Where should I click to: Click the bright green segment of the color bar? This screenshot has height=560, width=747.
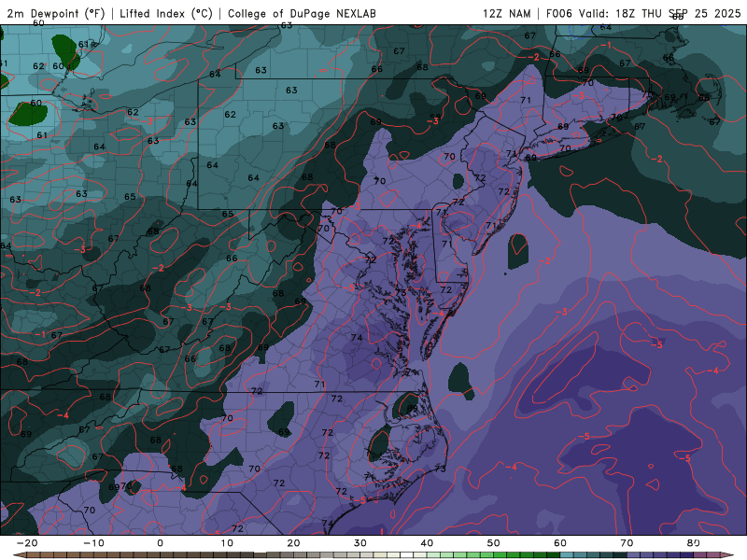coord(500,554)
